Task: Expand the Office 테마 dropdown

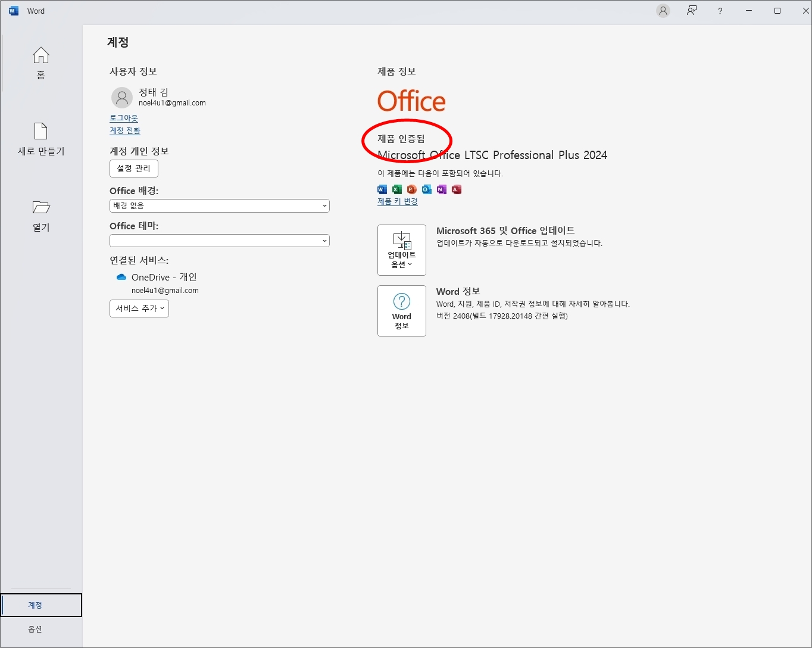Action: click(x=219, y=241)
